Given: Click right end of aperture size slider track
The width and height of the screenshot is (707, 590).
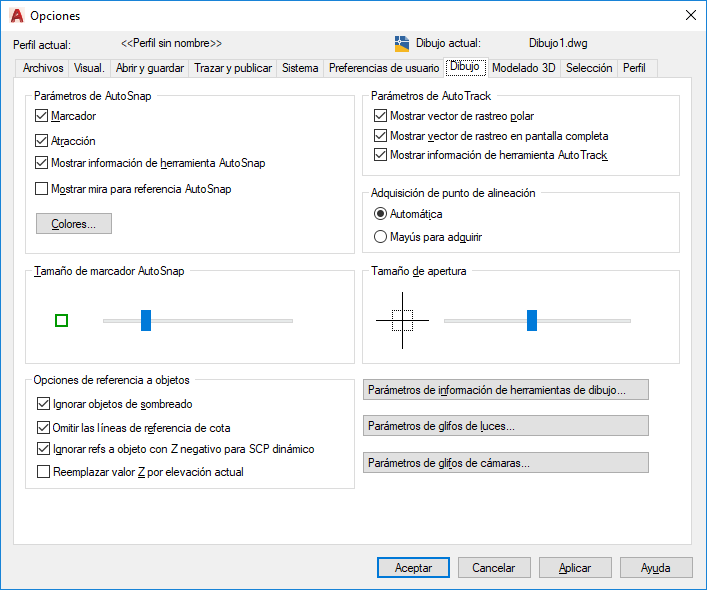Looking at the screenshot, I should point(628,321).
